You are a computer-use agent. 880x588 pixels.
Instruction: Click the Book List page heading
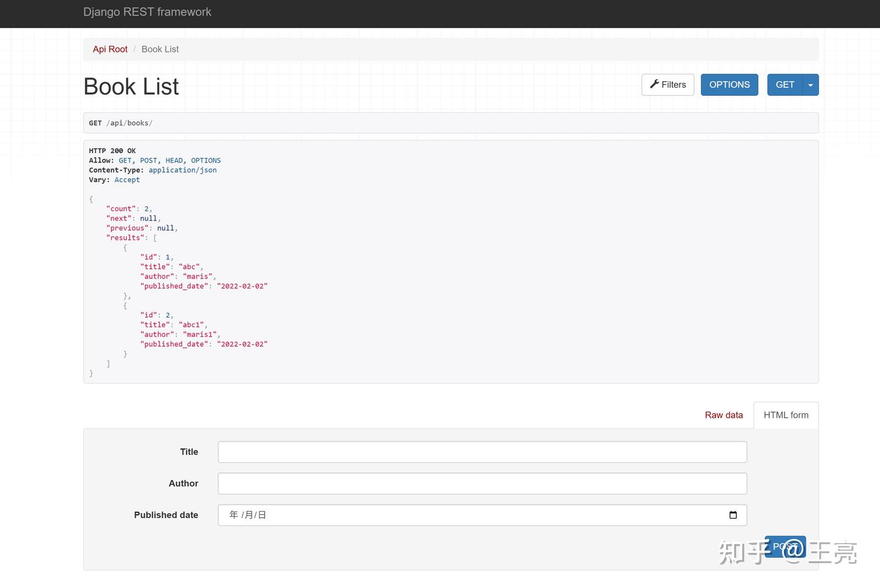[131, 86]
